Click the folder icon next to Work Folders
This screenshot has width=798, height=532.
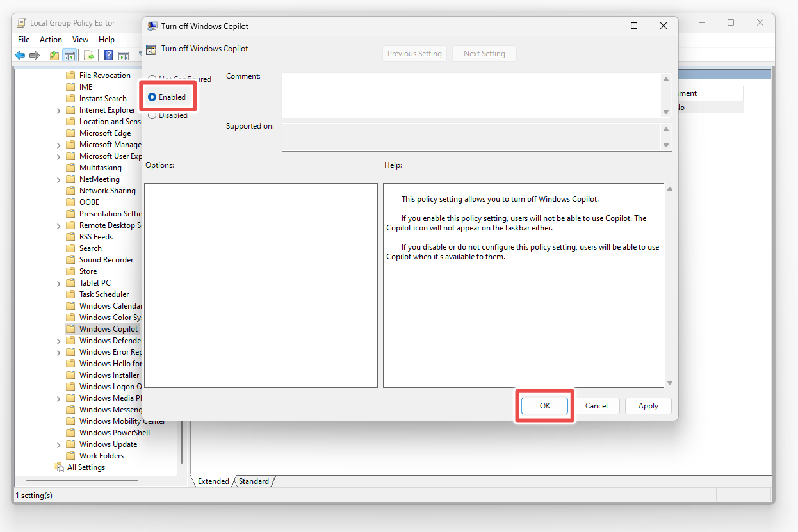point(70,456)
